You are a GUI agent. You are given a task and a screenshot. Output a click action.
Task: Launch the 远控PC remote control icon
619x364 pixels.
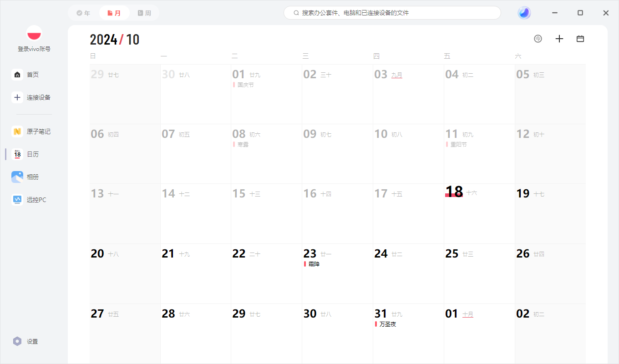coord(17,200)
